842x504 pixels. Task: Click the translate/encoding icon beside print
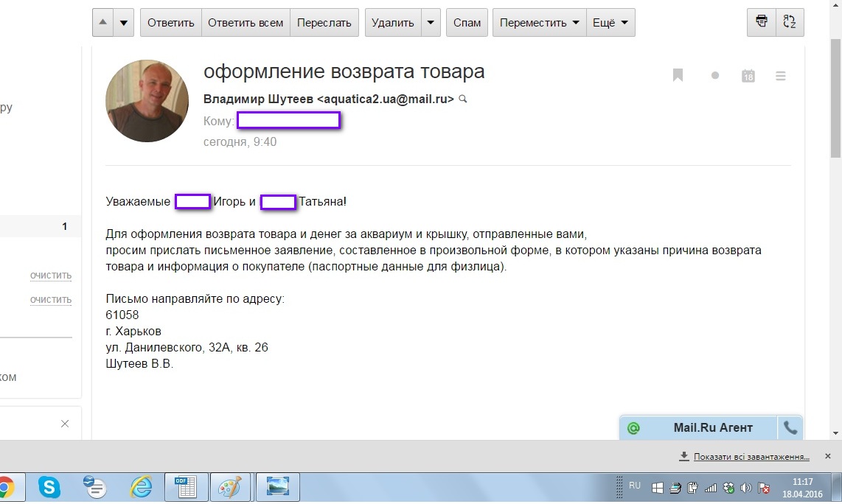coord(790,22)
